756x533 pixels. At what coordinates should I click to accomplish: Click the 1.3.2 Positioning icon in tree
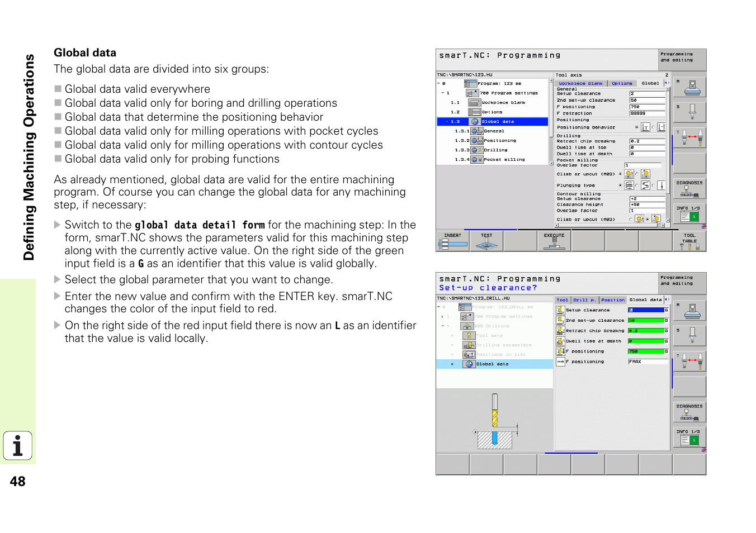pos(477,141)
